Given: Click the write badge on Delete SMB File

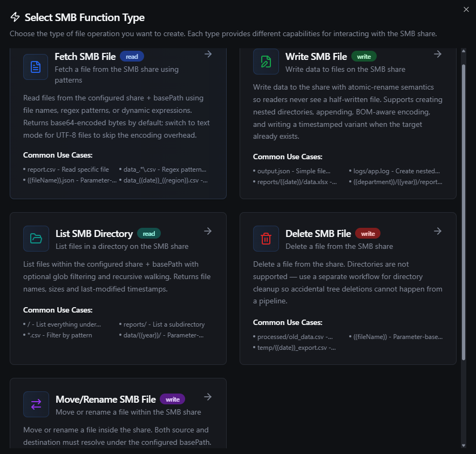Looking at the screenshot, I should [x=368, y=234].
